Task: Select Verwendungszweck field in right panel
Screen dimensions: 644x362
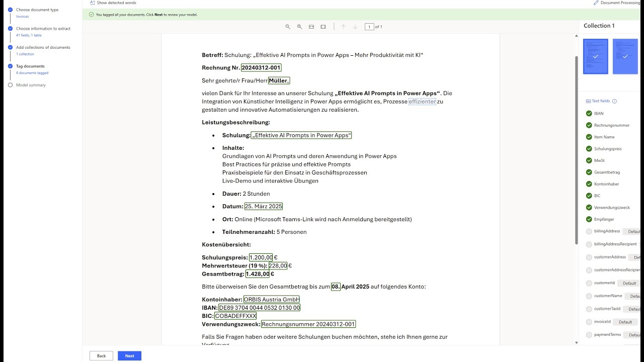Action: [x=612, y=208]
